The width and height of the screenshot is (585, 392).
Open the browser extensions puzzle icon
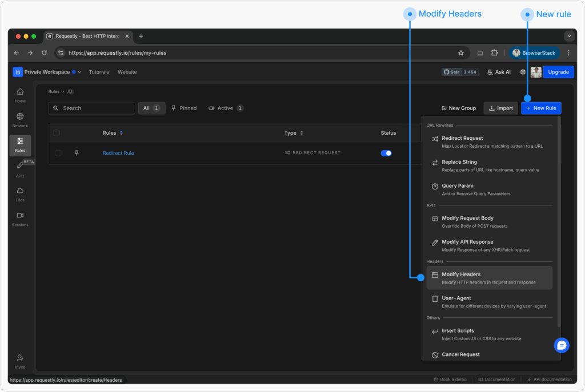click(x=494, y=53)
